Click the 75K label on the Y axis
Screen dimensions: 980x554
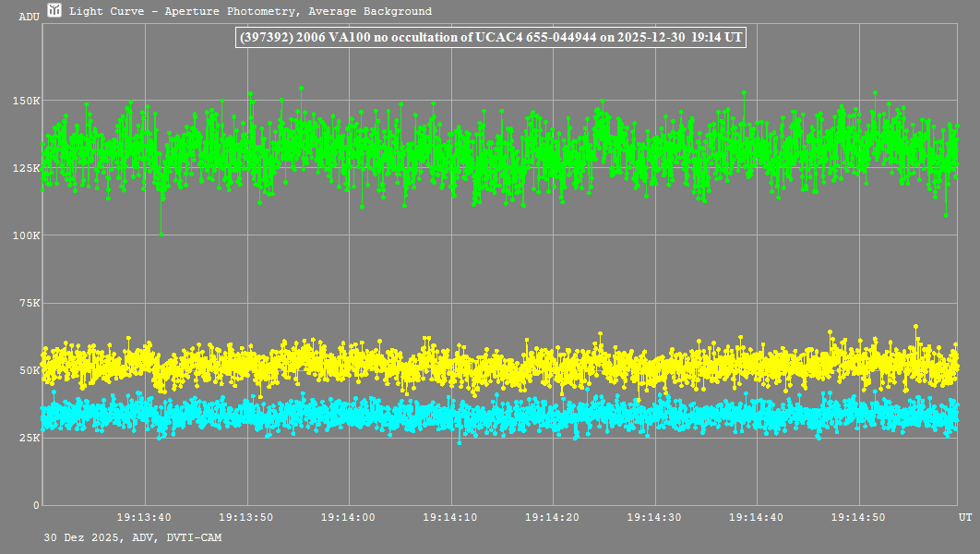tap(28, 303)
